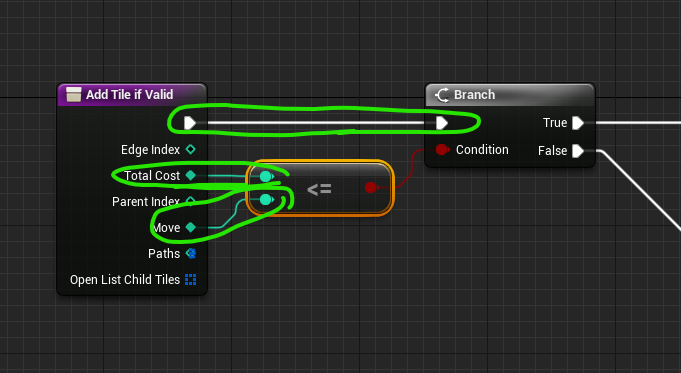Image resolution: width=681 pixels, height=373 pixels.
Task: Click the Edge Index label
Action: pos(150,150)
